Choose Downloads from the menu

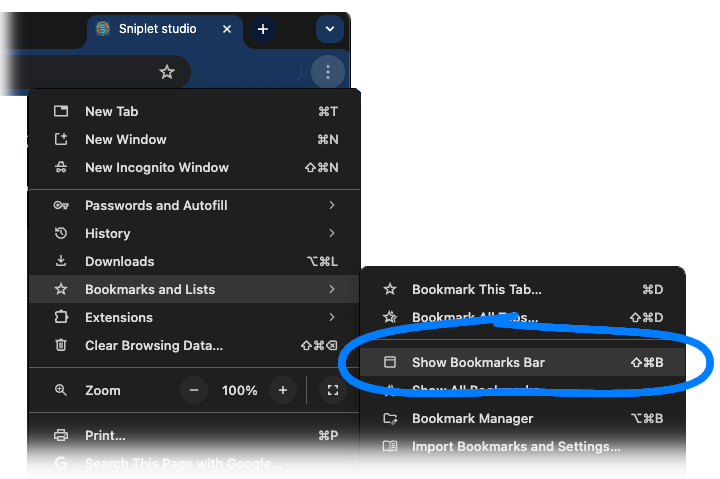120,261
